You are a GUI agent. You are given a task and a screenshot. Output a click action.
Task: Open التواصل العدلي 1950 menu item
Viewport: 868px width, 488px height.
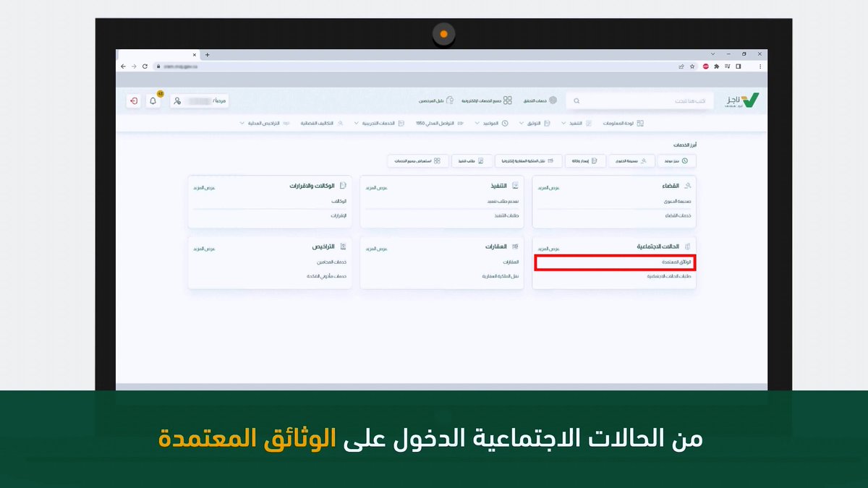tap(441, 124)
